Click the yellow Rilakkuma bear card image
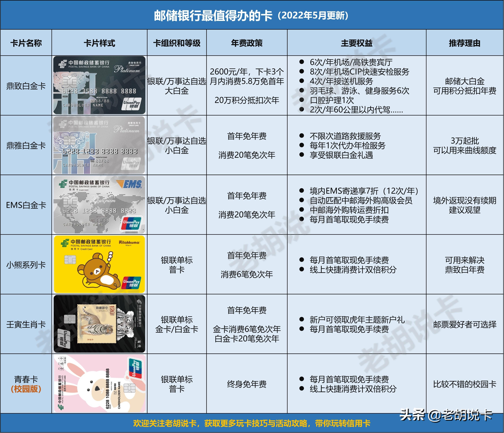This screenshot has width=504, height=433. click(99, 264)
